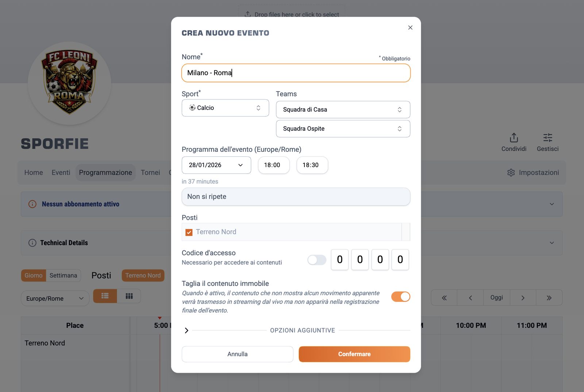This screenshot has height=392, width=584.
Task: Click the Impostazioni gear icon
Action: (x=511, y=172)
